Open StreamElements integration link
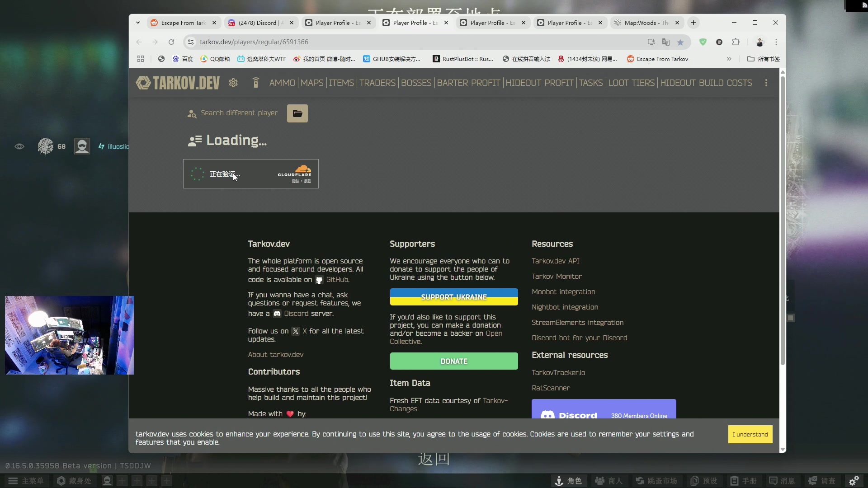The image size is (868, 488). click(577, 323)
